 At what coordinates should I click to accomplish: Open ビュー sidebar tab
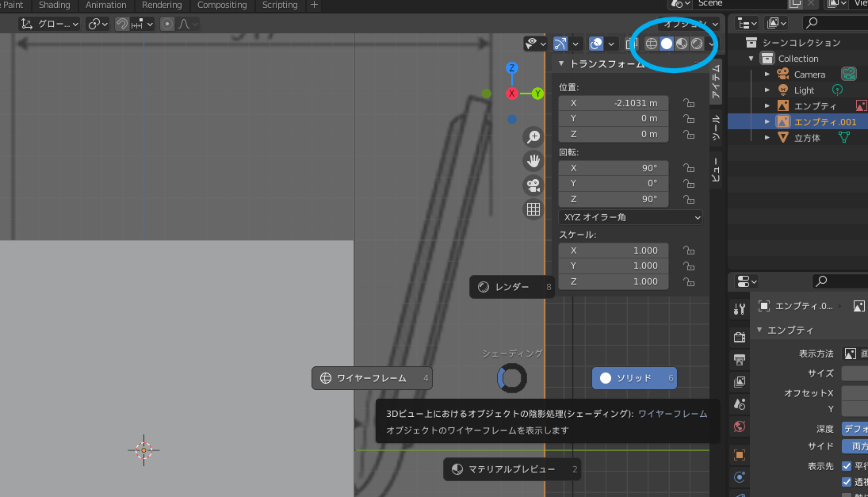point(716,170)
